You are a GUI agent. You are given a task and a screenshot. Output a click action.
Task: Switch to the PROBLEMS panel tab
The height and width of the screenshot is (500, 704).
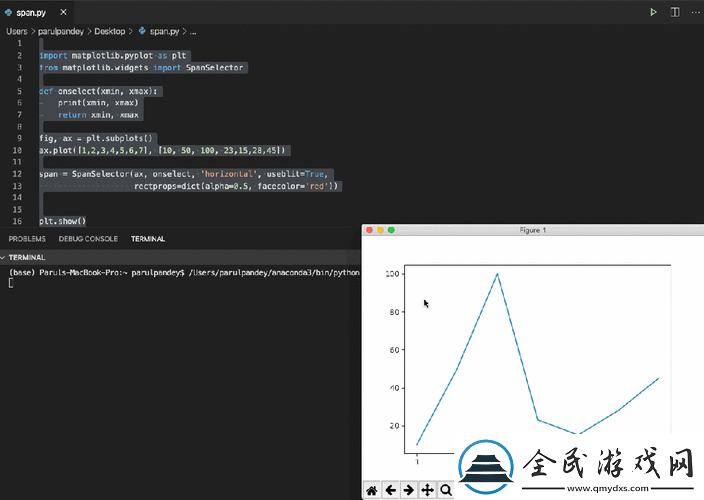coord(27,239)
